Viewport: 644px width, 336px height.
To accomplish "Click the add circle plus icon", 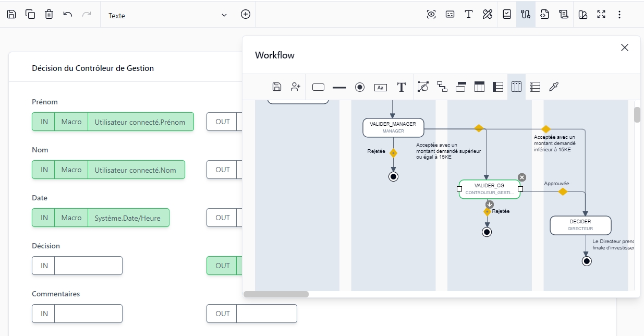I will click(246, 15).
